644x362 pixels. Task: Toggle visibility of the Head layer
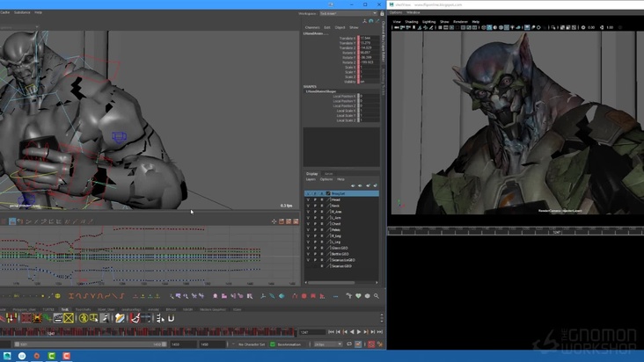click(308, 199)
